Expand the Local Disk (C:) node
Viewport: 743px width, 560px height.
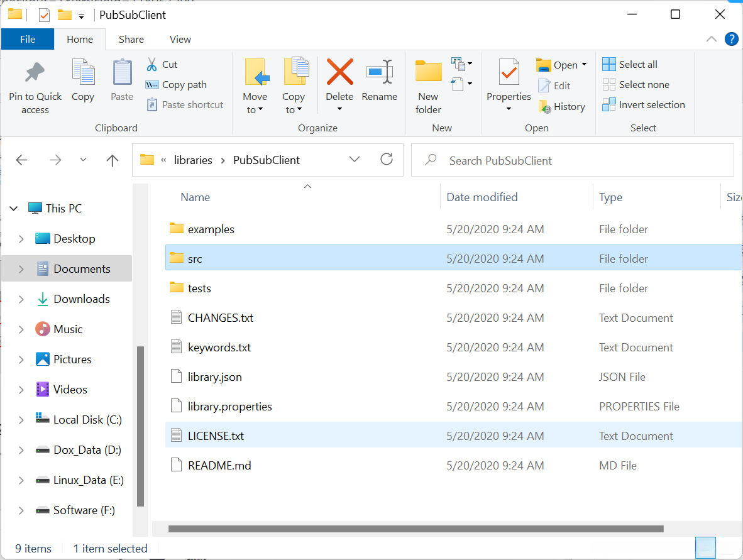point(21,420)
